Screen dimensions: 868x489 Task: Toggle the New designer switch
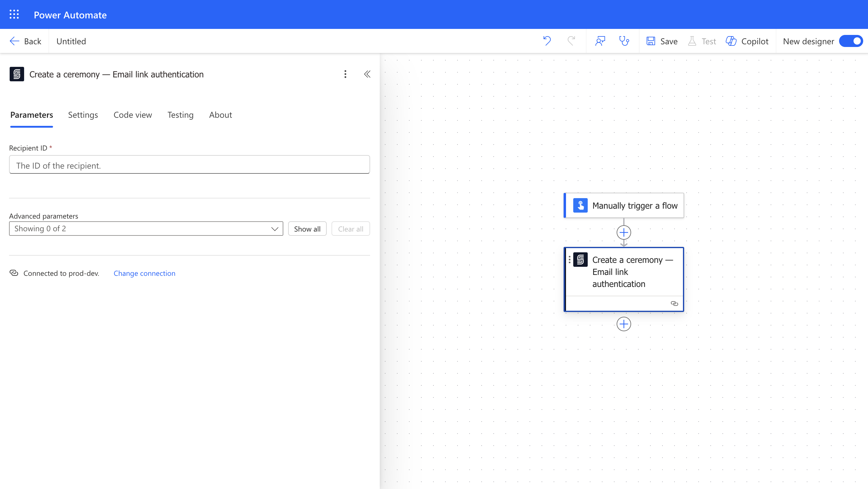point(851,41)
